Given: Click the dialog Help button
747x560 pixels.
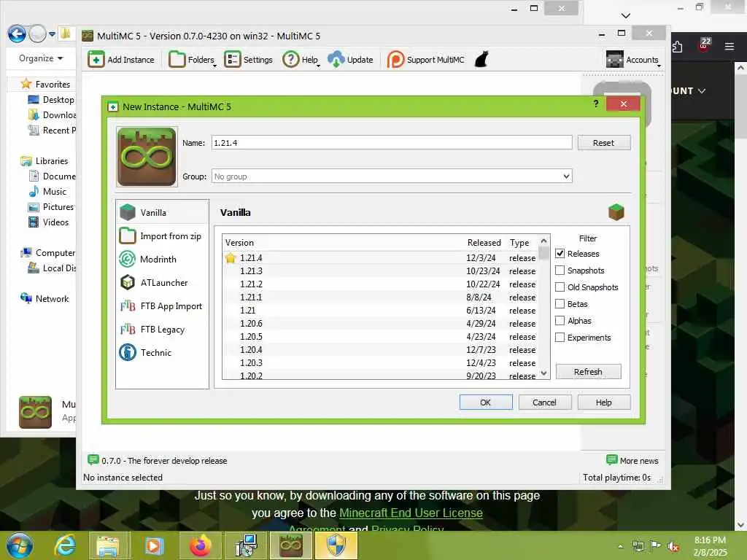Looking at the screenshot, I should click(x=603, y=402).
